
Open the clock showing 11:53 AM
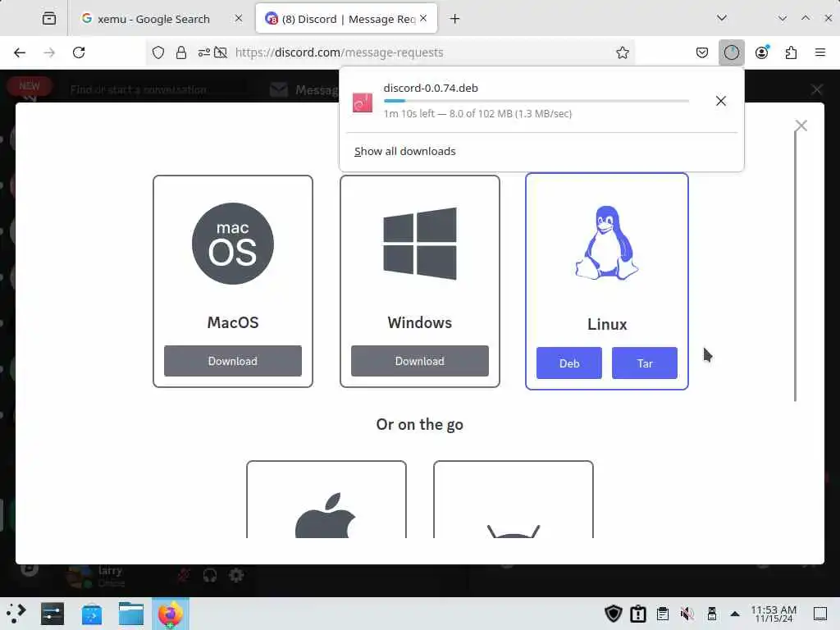(x=774, y=614)
